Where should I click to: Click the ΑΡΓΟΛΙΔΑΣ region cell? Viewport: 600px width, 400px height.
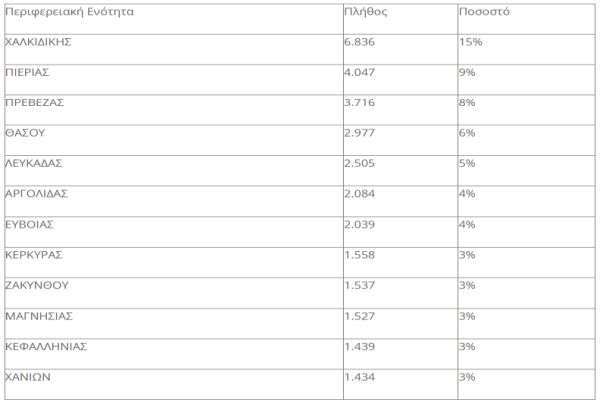tap(37, 193)
